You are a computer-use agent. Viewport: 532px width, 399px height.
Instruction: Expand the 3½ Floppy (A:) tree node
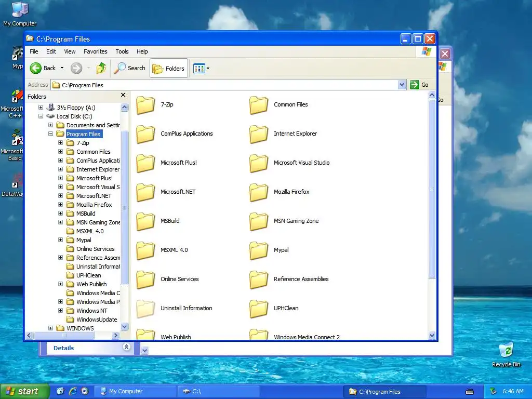(x=41, y=108)
